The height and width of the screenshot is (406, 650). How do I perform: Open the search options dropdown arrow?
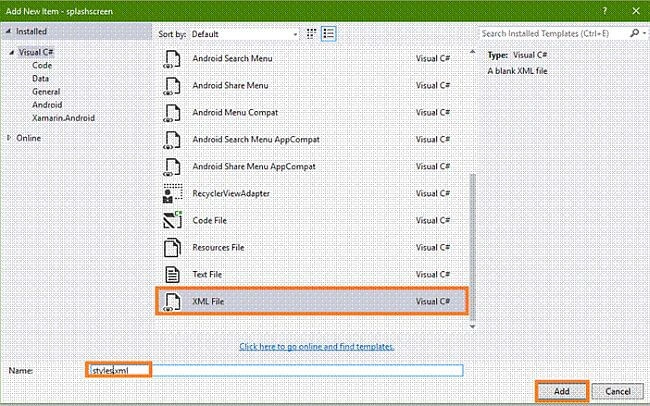[x=644, y=33]
